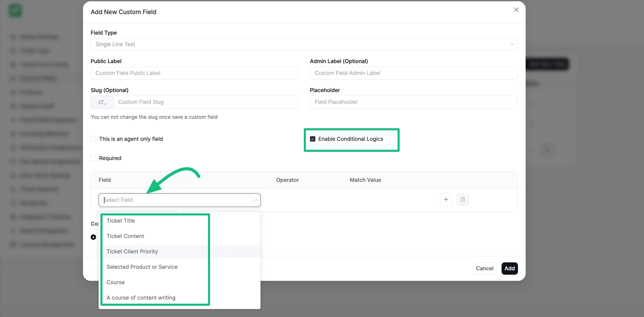Click the plus icon to add a condition row
This screenshot has height=317, width=644.
tap(446, 200)
